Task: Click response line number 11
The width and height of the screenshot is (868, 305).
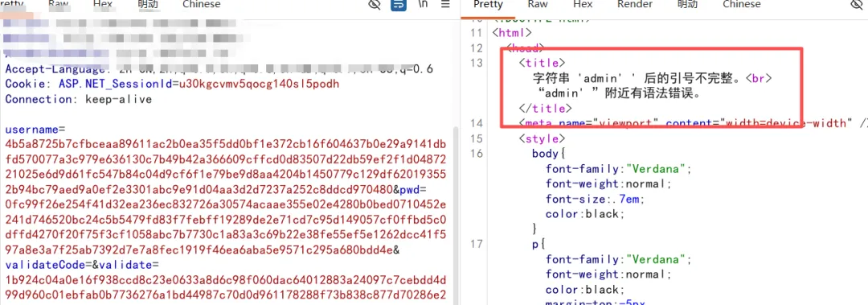Action: (x=476, y=33)
